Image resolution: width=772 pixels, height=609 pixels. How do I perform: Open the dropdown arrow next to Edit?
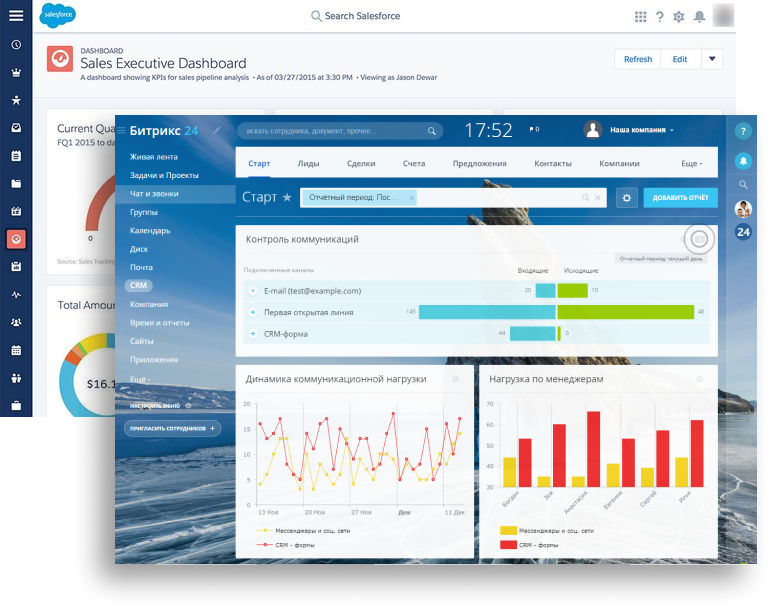[x=711, y=59]
